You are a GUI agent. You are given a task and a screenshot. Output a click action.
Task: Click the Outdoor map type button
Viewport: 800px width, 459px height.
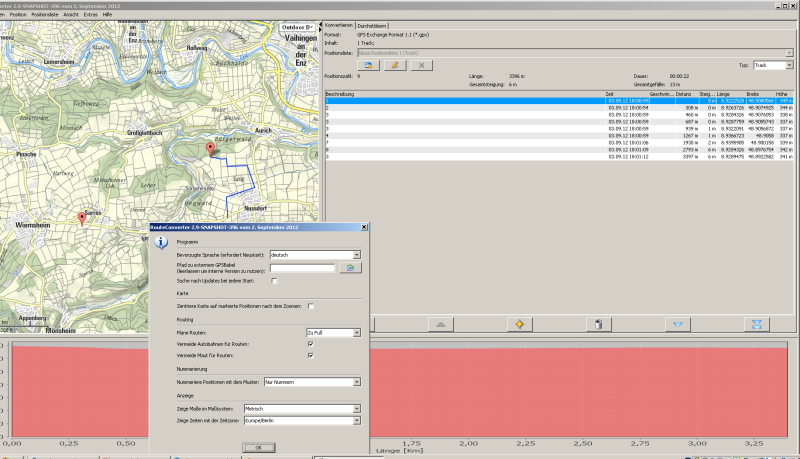(x=297, y=27)
